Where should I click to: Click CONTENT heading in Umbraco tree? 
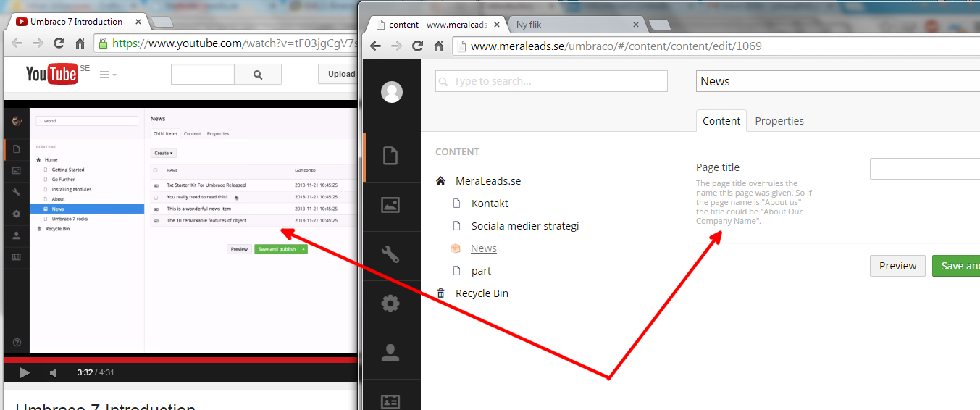[457, 152]
